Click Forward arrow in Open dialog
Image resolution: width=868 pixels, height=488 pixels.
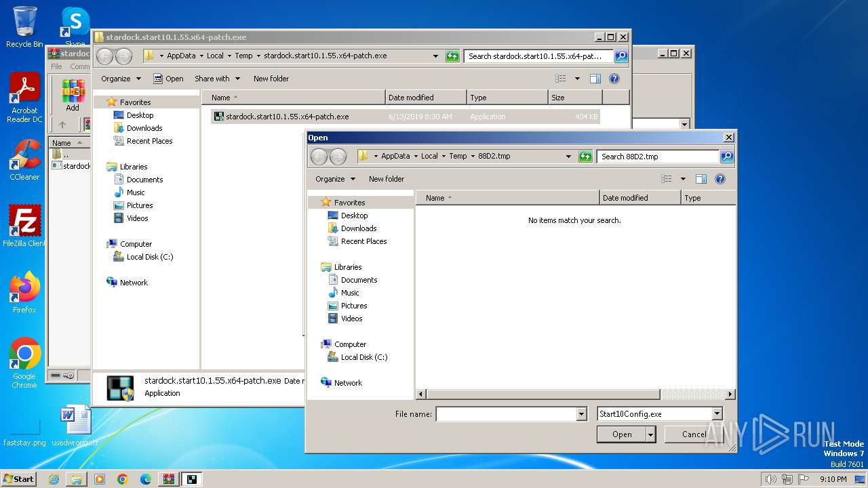coord(338,157)
